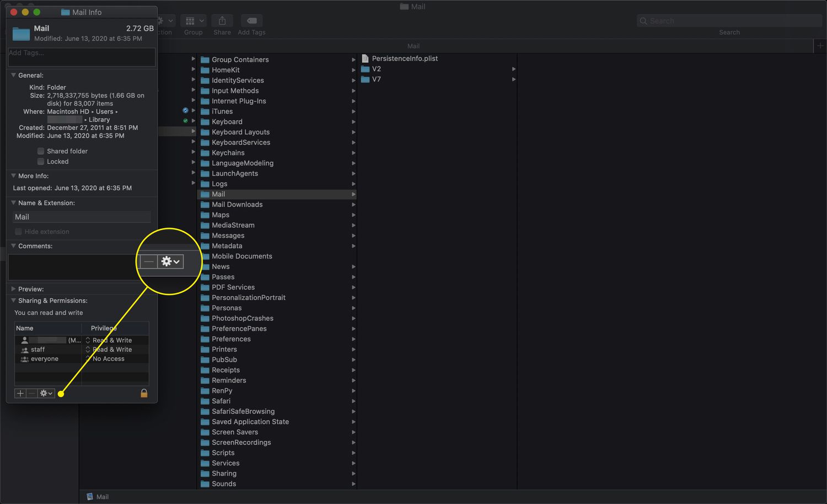Select the SafariSafeBrowsing folder
This screenshot has width=827, height=504.
[277, 411]
